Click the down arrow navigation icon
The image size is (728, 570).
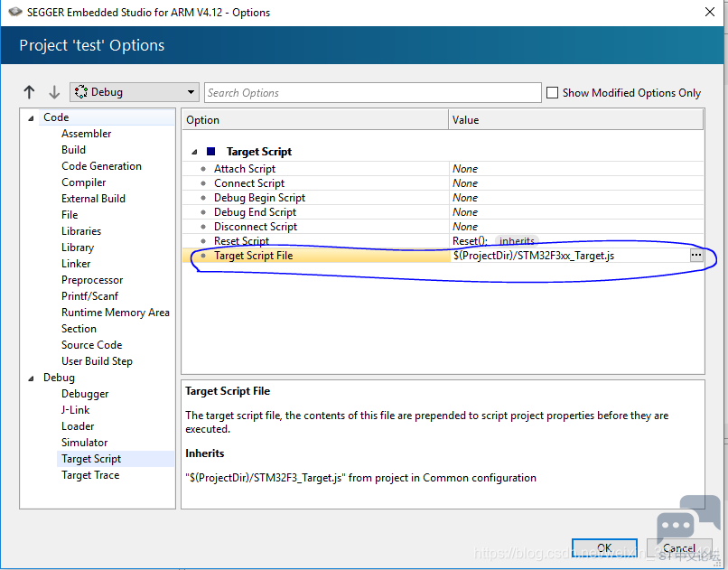[x=54, y=92]
